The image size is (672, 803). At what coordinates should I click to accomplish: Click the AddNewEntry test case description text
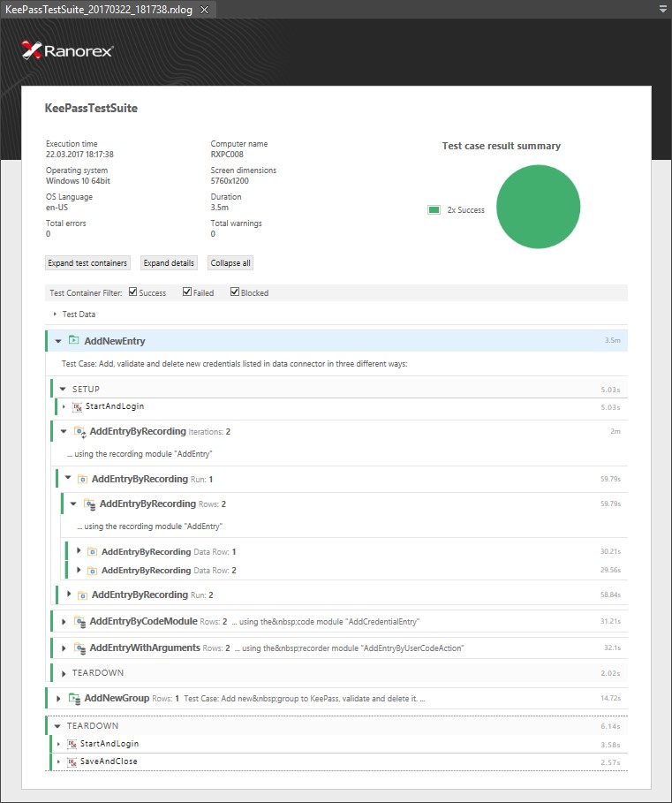[234, 364]
